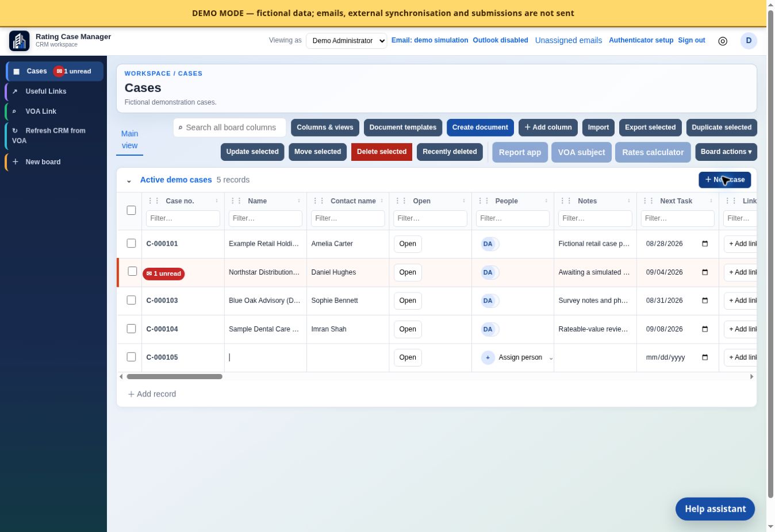Open calendar picker for 08/28/2026 date
This screenshot has height=532, width=775.
tap(705, 244)
